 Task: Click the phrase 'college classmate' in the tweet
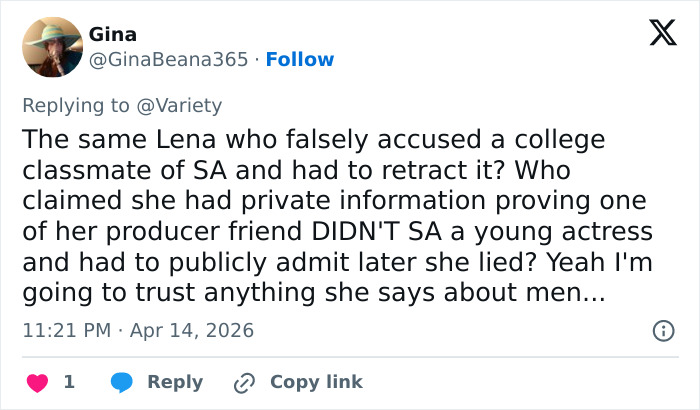(x=546, y=138)
